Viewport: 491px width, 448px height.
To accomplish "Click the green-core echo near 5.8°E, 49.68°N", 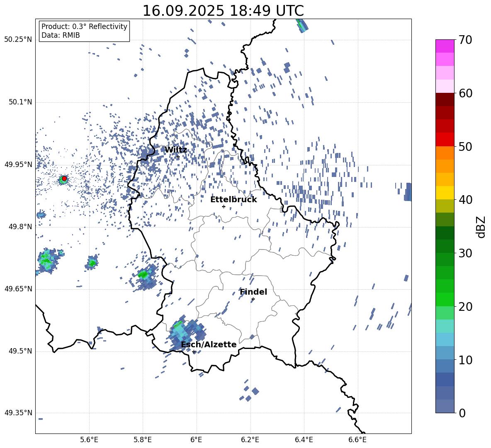I will 145,276.
